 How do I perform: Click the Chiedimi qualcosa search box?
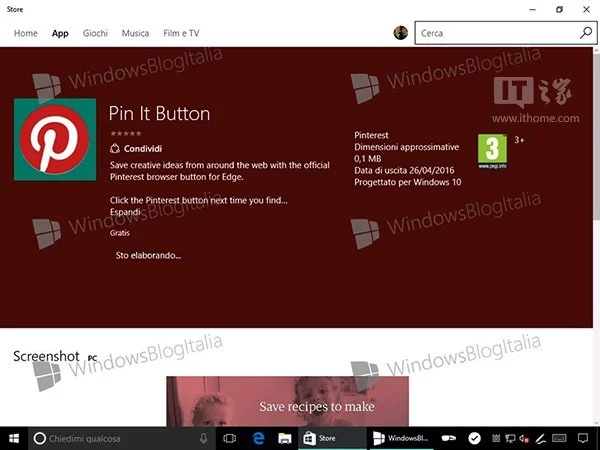(122, 439)
